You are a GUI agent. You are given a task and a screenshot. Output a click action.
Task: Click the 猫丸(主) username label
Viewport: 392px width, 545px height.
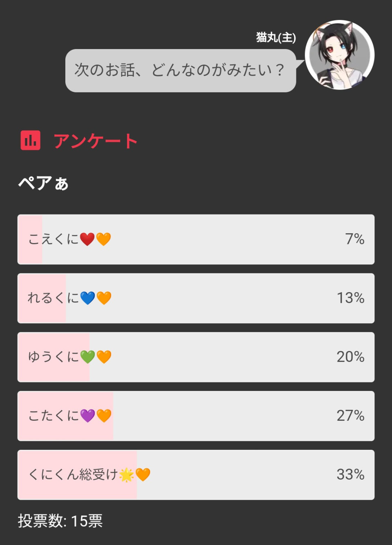[x=276, y=38]
